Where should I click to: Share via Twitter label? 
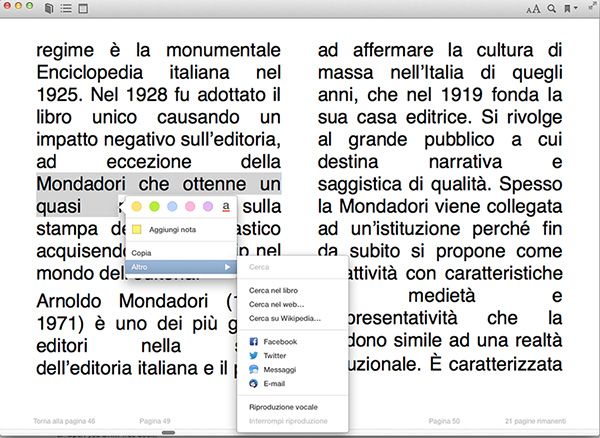pos(275,356)
